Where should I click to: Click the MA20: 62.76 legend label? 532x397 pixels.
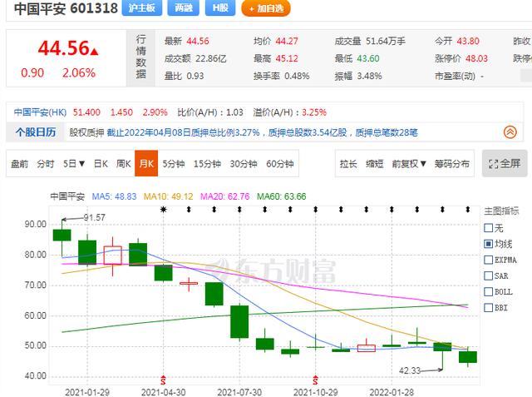point(224,196)
